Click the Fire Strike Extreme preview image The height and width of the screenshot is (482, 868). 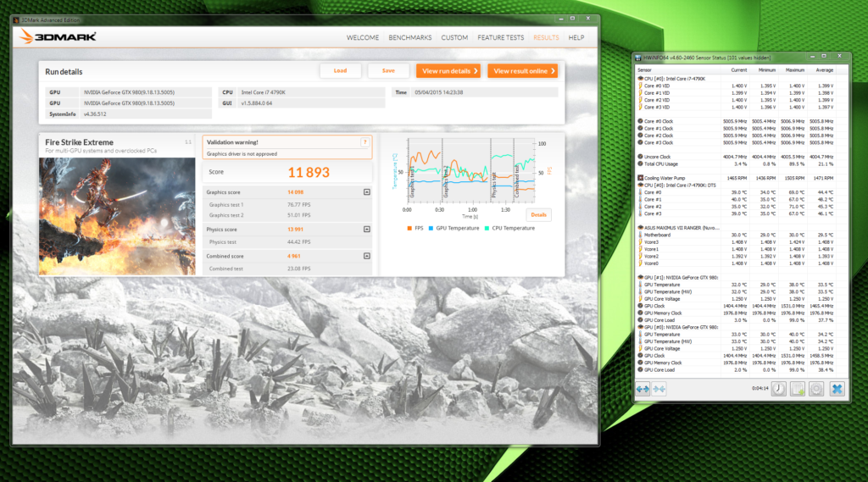117,216
